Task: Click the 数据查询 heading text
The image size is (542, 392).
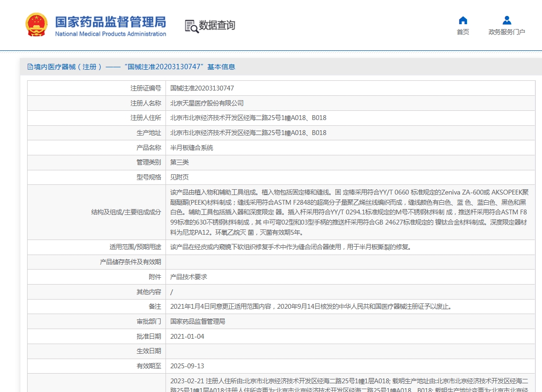Action: [x=217, y=25]
